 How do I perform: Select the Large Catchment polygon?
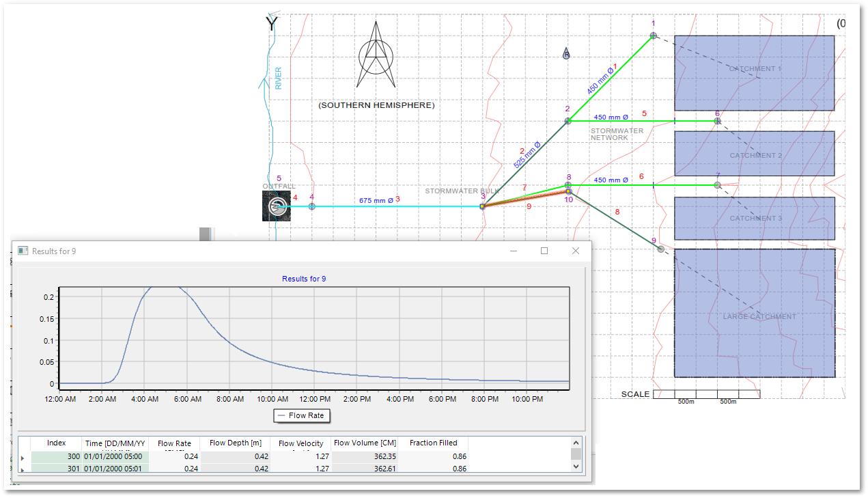click(755, 313)
